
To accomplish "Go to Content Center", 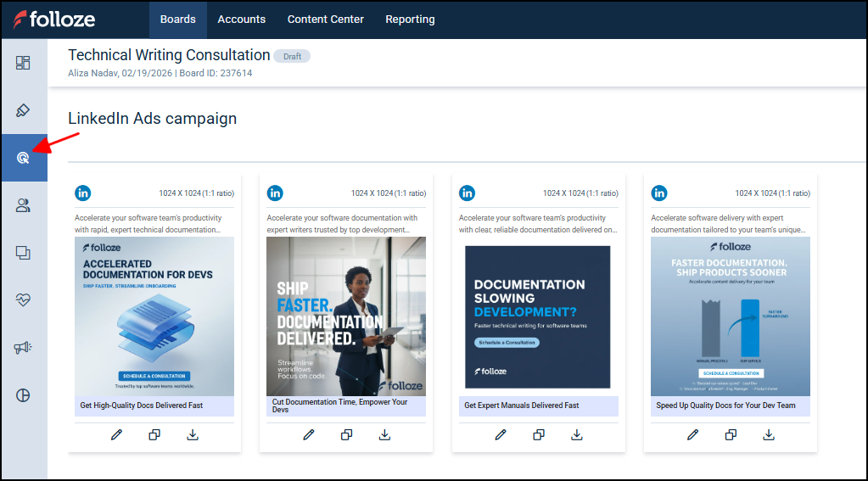I will point(325,20).
